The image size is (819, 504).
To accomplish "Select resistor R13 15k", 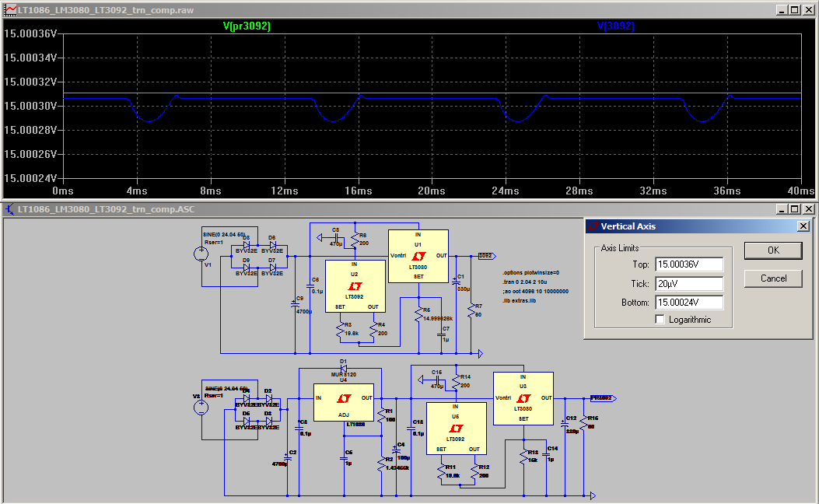I will [524, 457].
